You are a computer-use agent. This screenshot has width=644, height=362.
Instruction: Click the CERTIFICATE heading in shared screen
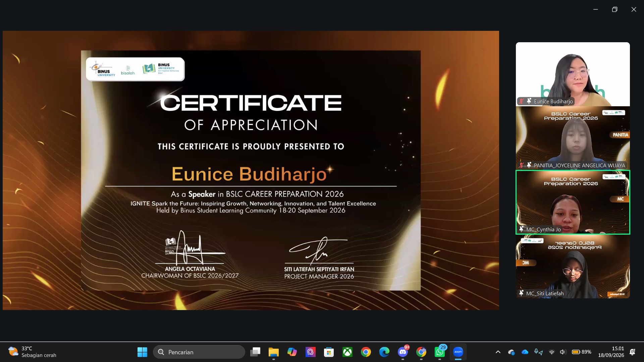tap(251, 103)
